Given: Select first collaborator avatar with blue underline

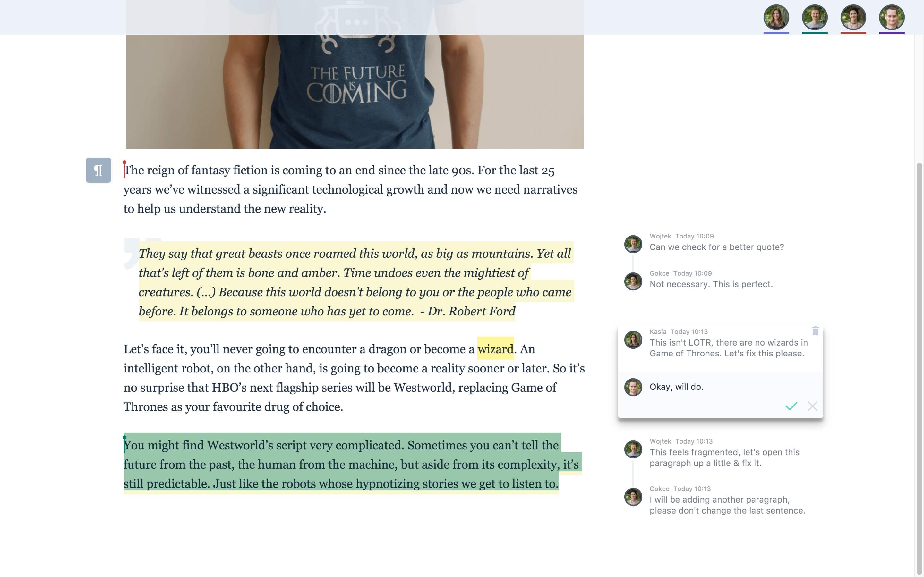Looking at the screenshot, I should pyautogui.click(x=776, y=17).
